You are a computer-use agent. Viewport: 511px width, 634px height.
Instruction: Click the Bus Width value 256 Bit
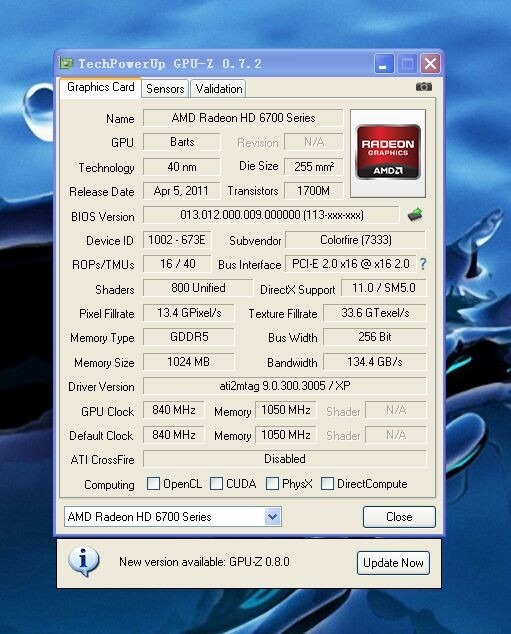[x=375, y=337]
